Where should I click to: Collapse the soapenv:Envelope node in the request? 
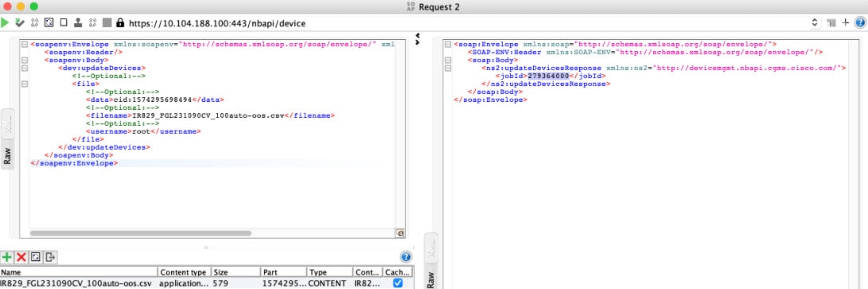[25, 45]
